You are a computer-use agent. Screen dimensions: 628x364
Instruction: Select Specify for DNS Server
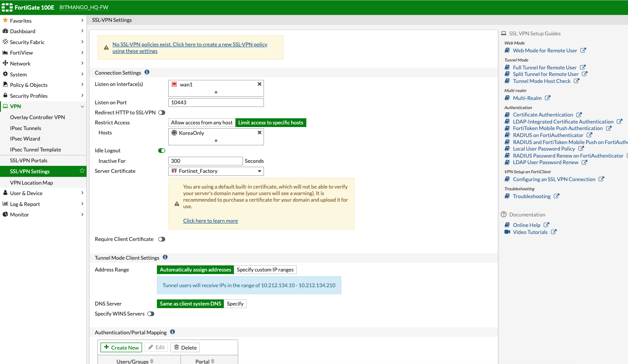pyautogui.click(x=235, y=304)
